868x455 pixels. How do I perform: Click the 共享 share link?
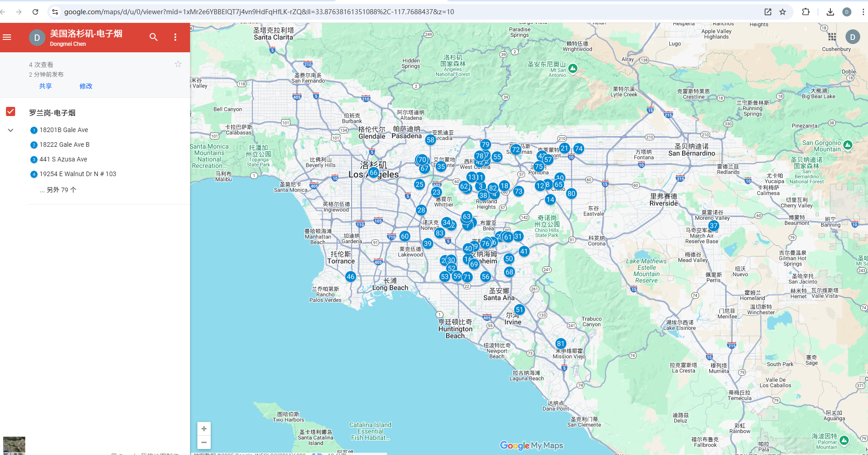click(x=45, y=86)
